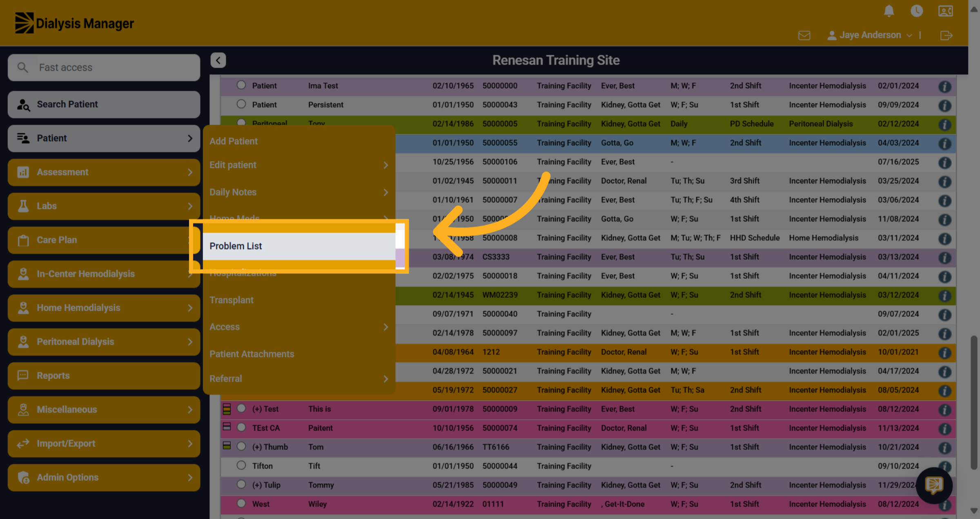
Task: Open the contact card icon
Action: [945, 11]
